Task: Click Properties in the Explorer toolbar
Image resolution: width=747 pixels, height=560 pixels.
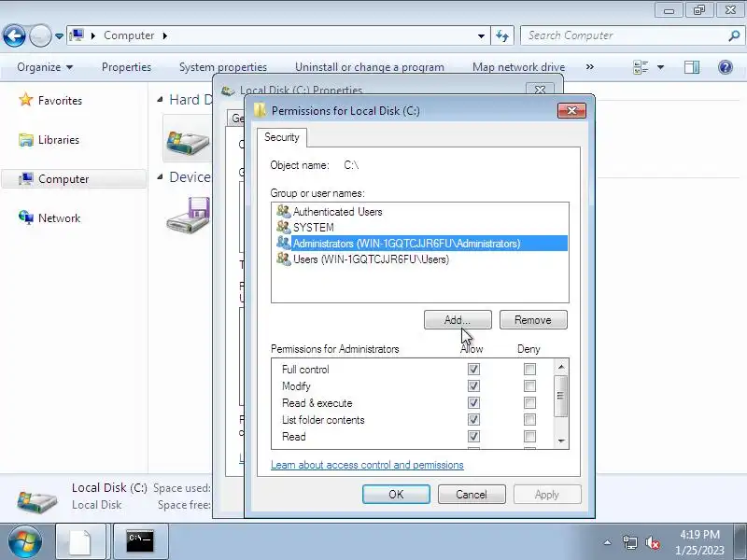Action: (x=126, y=67)
